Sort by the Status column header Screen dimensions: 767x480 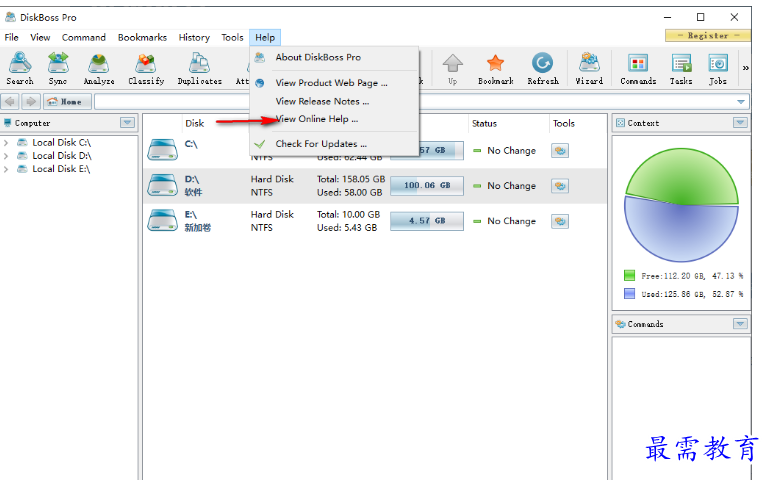tap(484, 123)
